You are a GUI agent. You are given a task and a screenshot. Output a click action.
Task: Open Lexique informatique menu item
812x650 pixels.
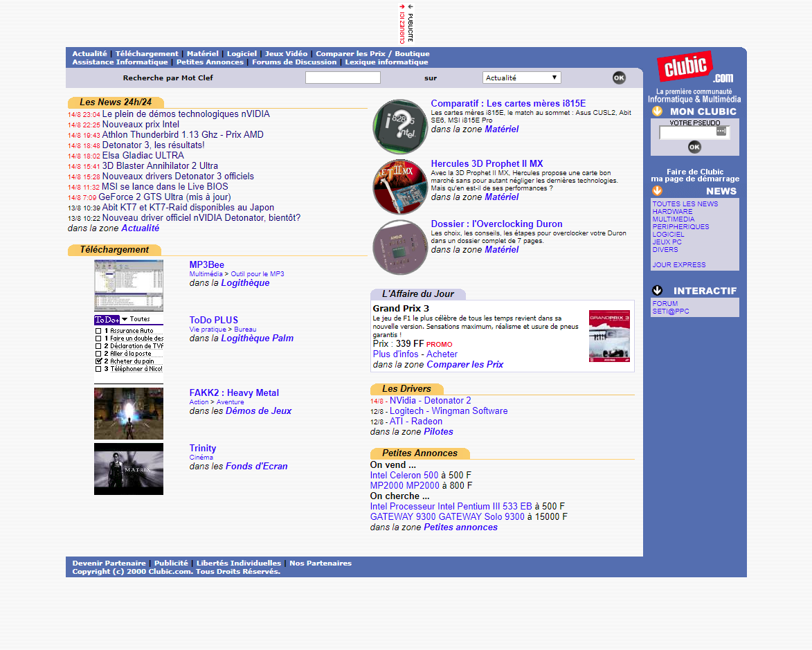pyautogui.click(x=386, y=62)
